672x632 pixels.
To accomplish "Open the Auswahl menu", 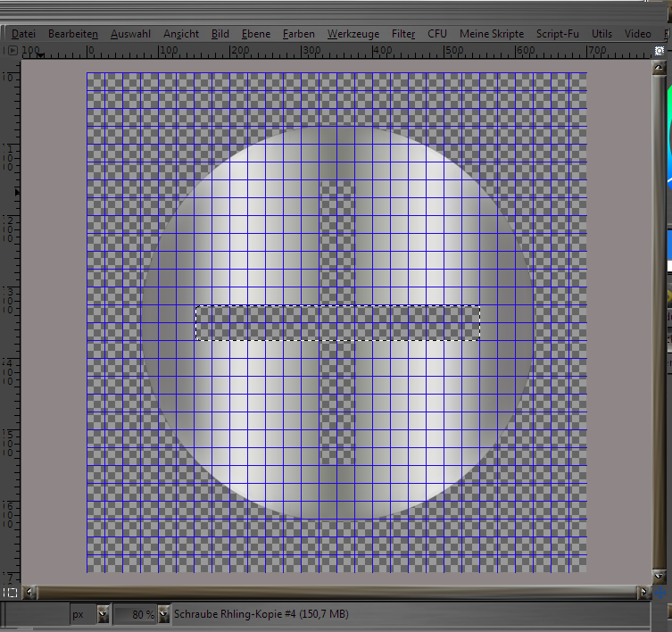I will [130, 34].
